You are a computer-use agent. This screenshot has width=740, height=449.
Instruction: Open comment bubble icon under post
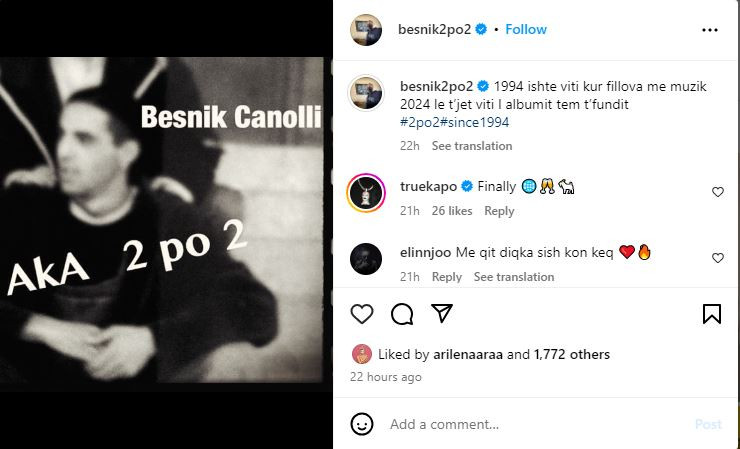click(x=402, y=314)
